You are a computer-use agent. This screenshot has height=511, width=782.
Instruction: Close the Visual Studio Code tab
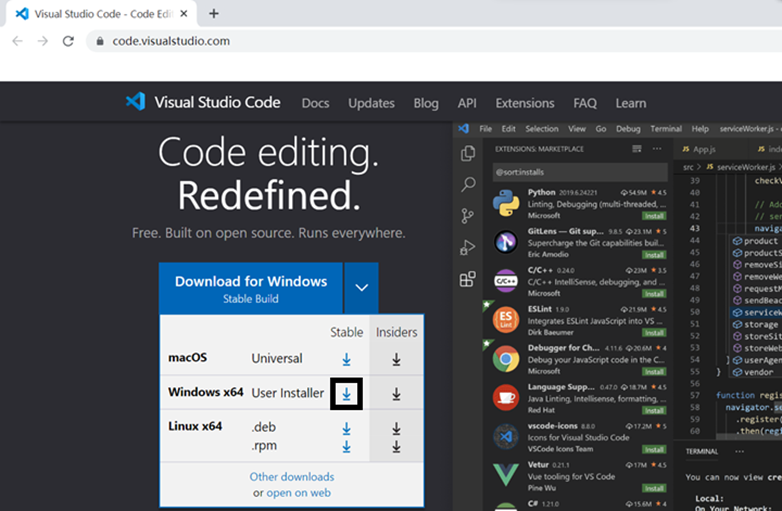point(184,14)
